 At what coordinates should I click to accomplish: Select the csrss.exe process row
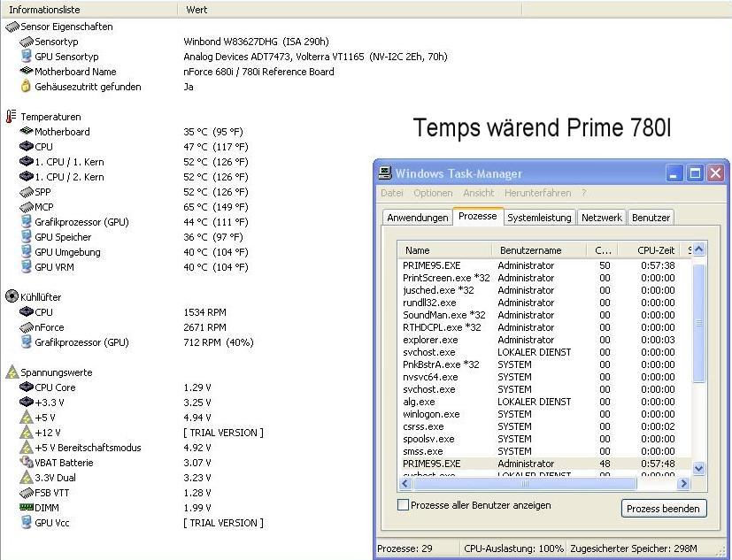[x=544, y=426]
